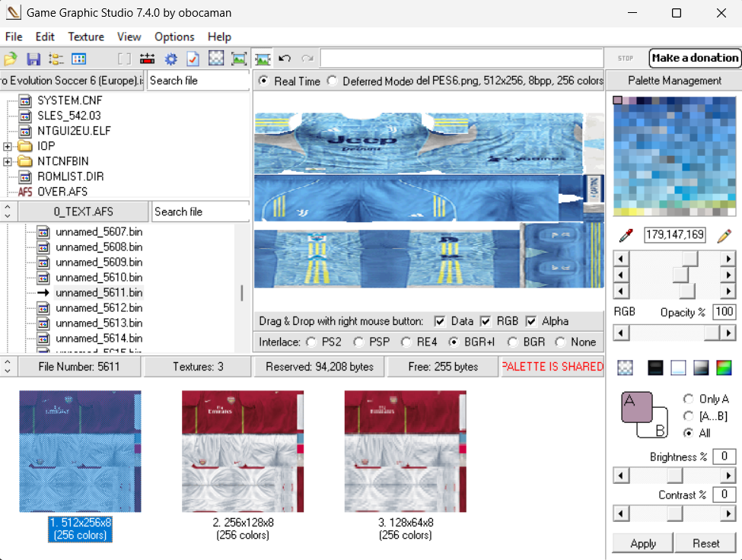Click the document with red checkmark icon
The width and height of the screenshot is (742, 560).
tap(193, 59)
